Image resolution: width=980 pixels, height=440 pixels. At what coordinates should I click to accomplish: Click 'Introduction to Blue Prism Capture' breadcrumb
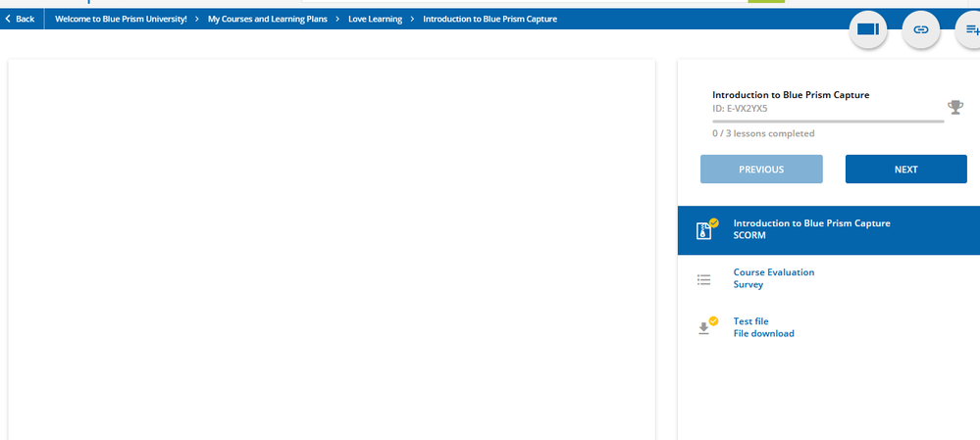pos(490,19)
